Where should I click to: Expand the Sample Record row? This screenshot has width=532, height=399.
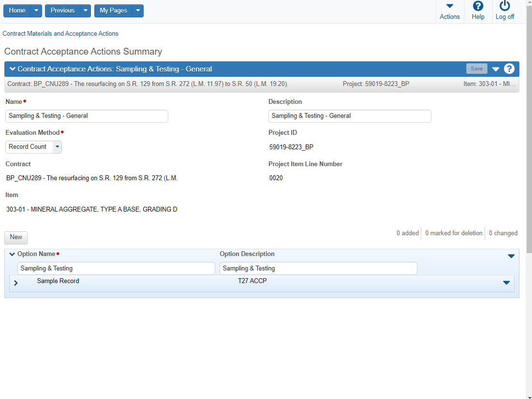pos(16,283)
